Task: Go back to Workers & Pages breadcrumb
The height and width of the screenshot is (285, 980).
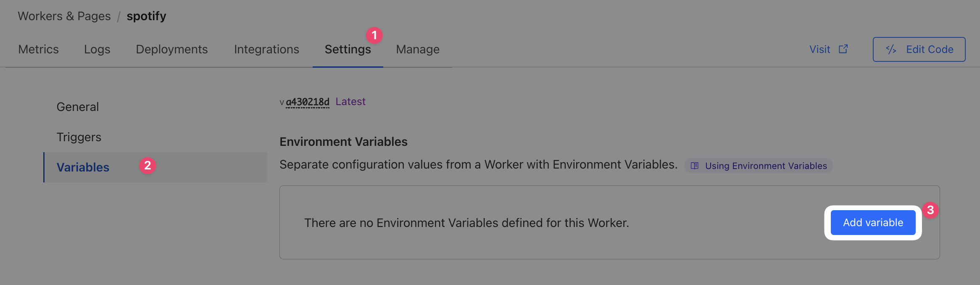Action: (64, 16)
